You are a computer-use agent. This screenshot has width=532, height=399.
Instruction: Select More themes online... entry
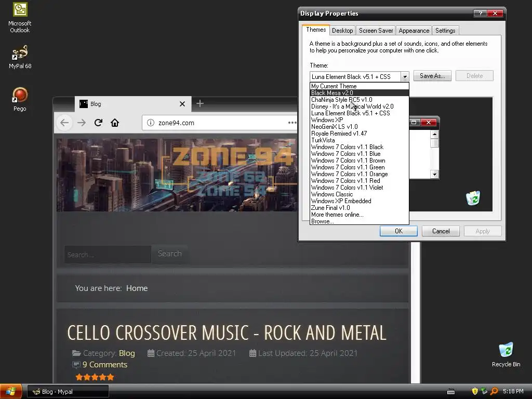[360, 215]
